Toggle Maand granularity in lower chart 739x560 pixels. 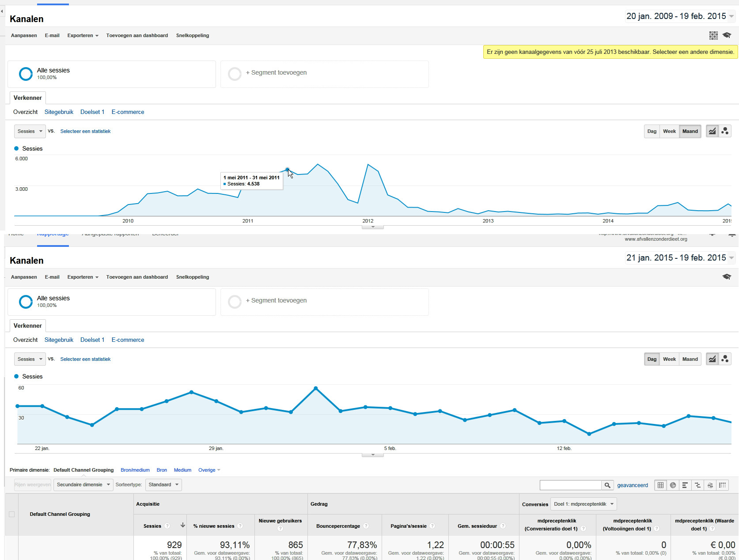pyautogui.click(x=690, y=359)
